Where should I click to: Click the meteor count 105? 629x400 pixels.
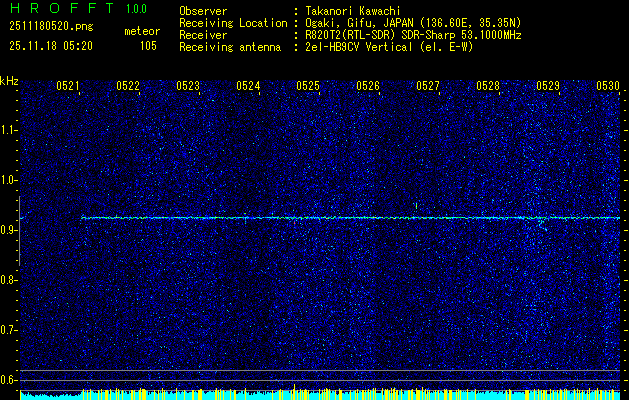pos(148,46)
